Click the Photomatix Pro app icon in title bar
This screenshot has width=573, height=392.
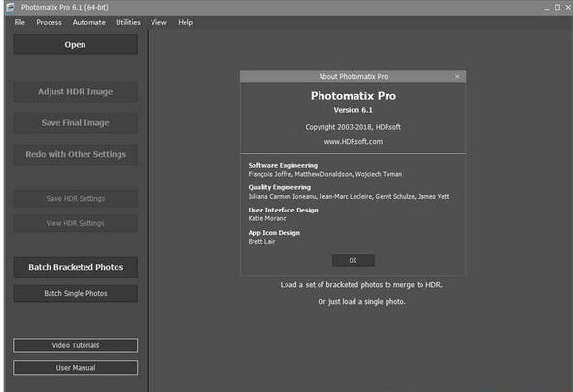(x=11, y=7)
